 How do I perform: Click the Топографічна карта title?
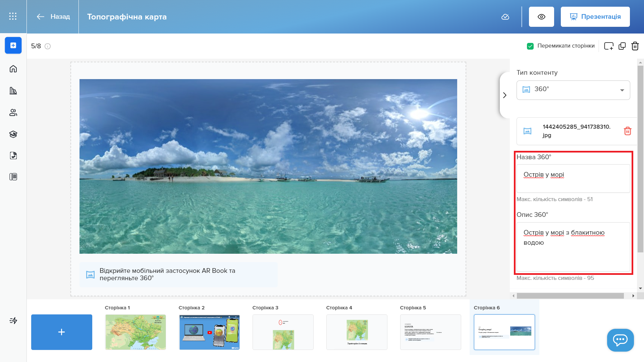click(x=127, y=17)
